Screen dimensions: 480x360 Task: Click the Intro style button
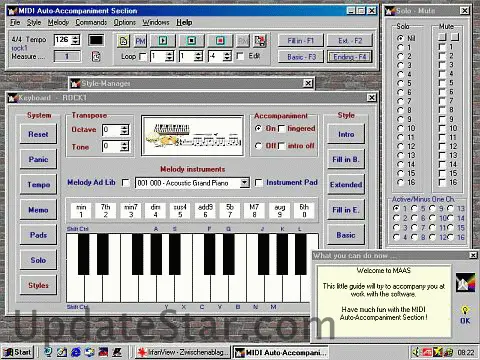[x=346, y=134]
